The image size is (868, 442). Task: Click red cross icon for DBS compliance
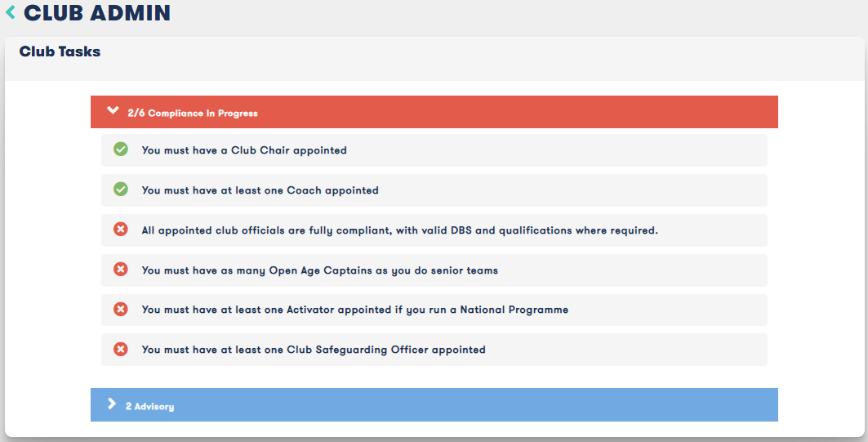click(x=121, y=229)
